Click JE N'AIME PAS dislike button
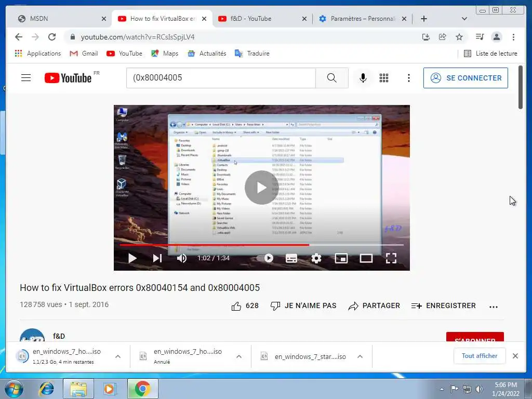 303,306
